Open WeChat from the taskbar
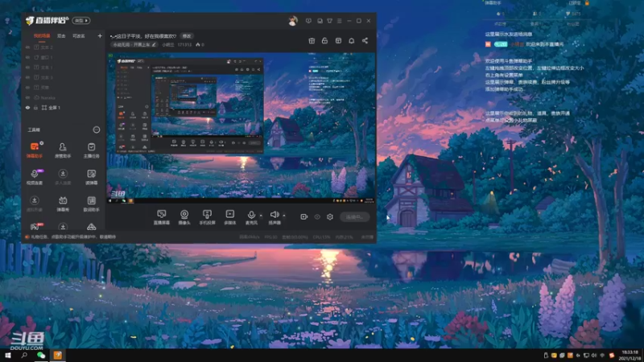Screen dimensions: 644x362 pos(41,356)
